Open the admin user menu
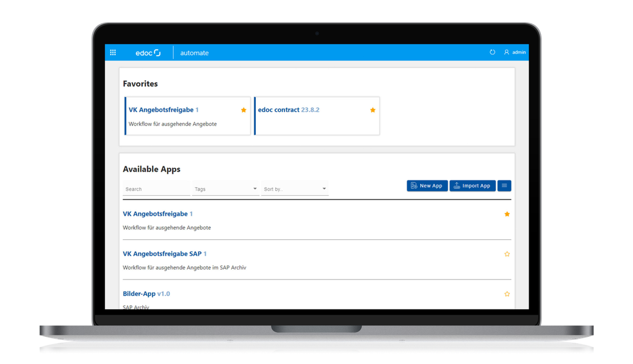The image size is (633, 364). 515,52
